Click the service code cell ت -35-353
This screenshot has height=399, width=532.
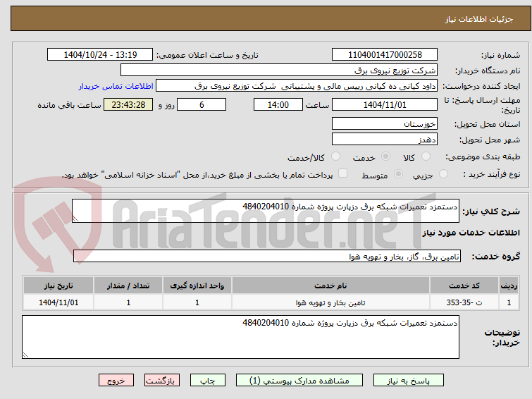(464, 302)
